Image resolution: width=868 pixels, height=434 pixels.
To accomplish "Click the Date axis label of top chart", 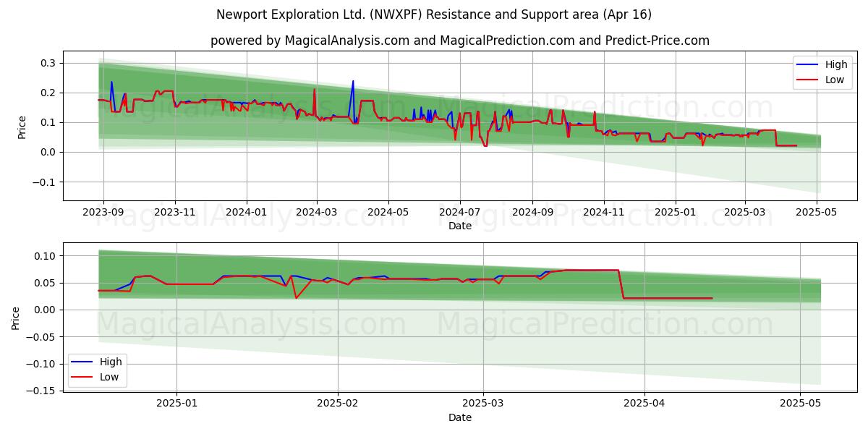I will [460, 226].
